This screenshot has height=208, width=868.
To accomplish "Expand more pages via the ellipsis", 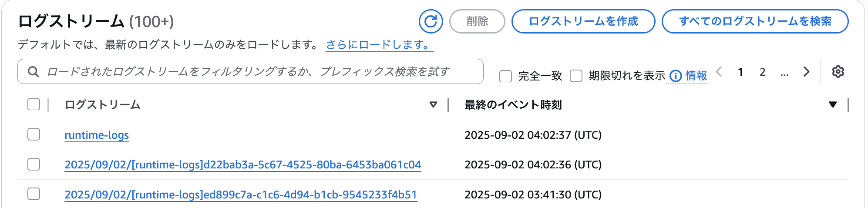I will click(784, 72).
